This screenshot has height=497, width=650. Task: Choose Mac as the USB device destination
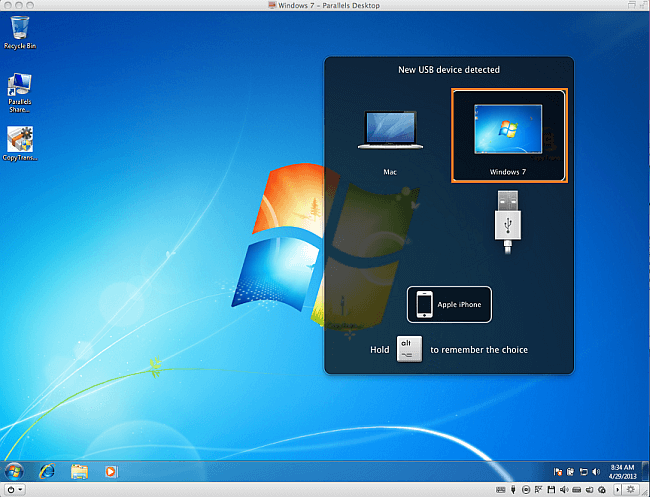point(390,142)
